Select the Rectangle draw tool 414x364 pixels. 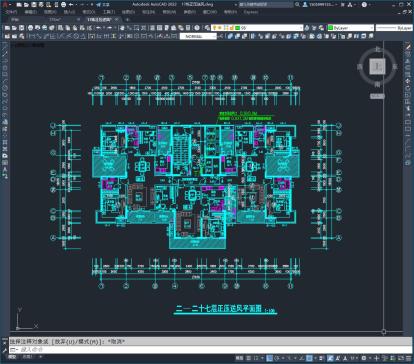tap(5, 75)
